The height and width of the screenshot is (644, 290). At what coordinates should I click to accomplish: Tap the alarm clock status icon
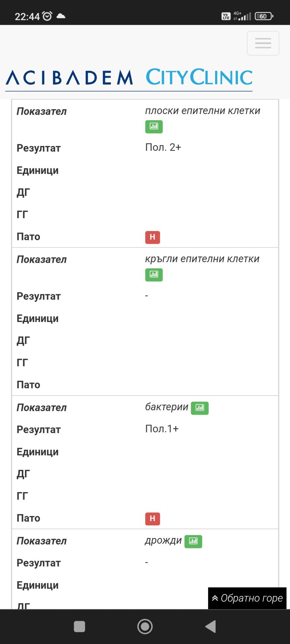coord(47,16)
